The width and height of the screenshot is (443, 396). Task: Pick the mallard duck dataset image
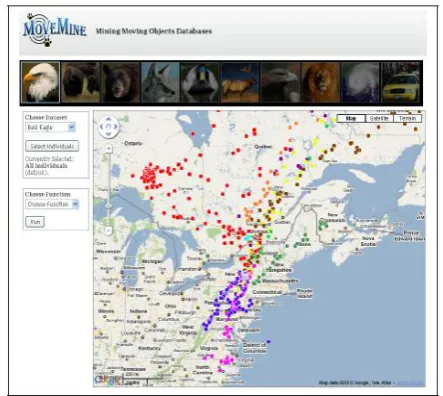pyautogui.click(x=200, y=82)
